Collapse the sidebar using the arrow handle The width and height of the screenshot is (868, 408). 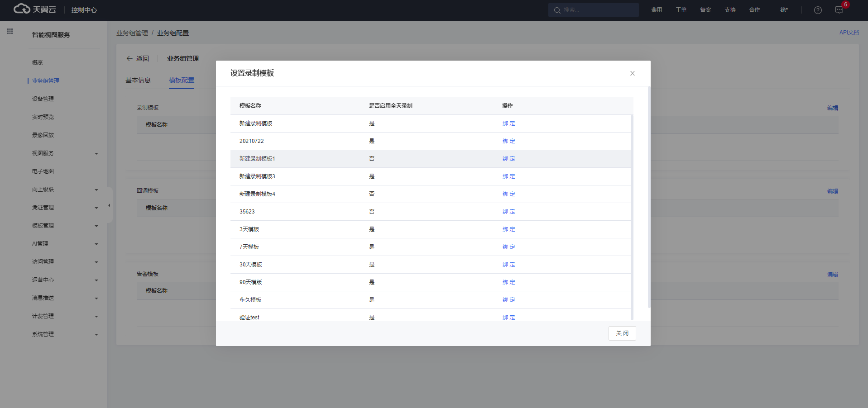coord(109,205)
